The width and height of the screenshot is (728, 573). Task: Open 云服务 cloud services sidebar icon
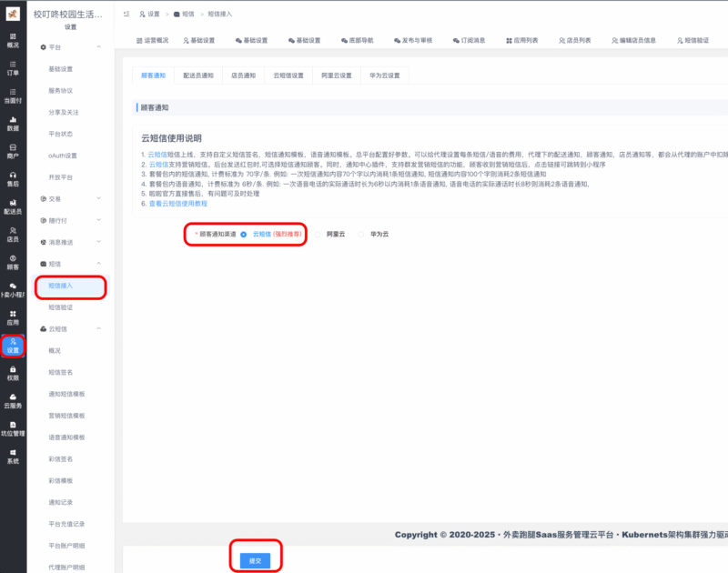13,400
